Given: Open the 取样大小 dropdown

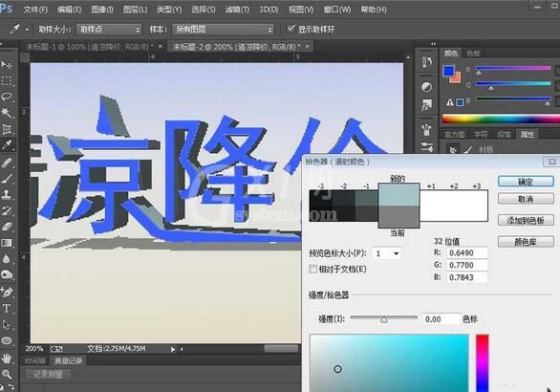Looking at the screenshot, I should coord(109,30).
